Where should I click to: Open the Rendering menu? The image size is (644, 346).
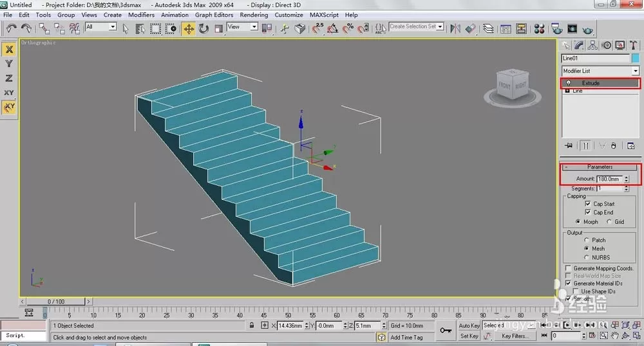254,15
